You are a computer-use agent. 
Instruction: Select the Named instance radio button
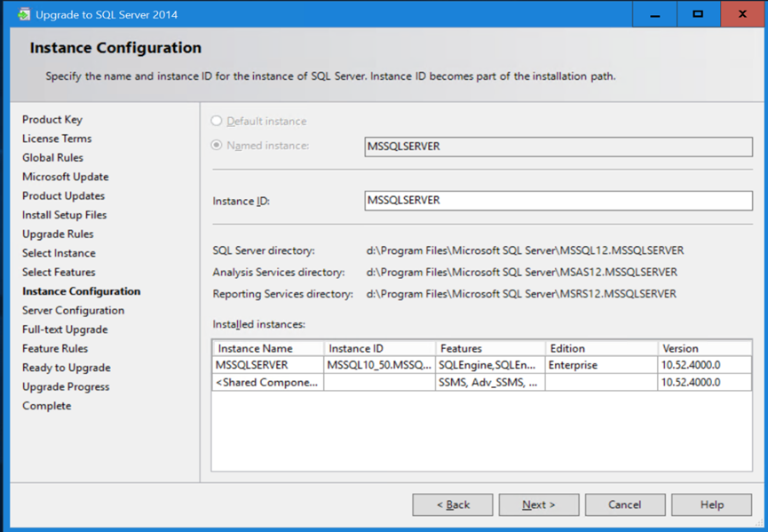(216, 146)
